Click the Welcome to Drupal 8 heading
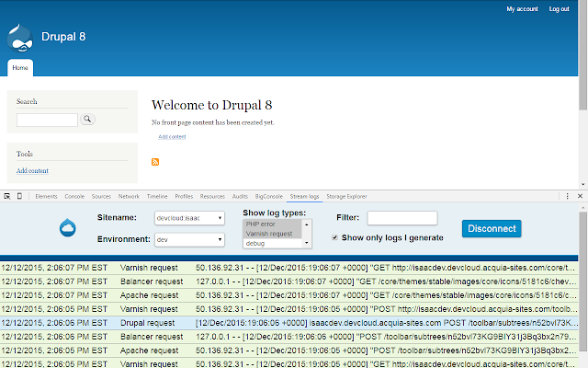588x368 pixels. point(211,105)
